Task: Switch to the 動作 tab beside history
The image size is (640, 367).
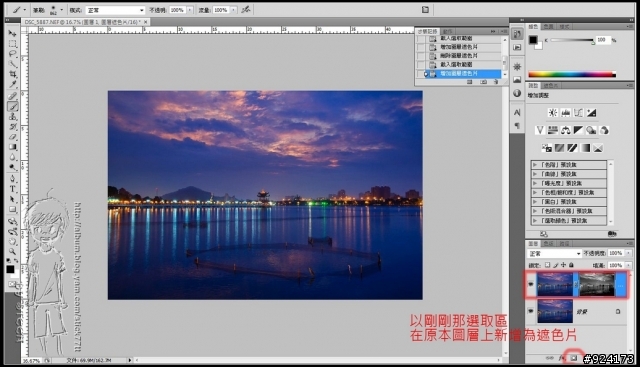Action: [447, 31]
